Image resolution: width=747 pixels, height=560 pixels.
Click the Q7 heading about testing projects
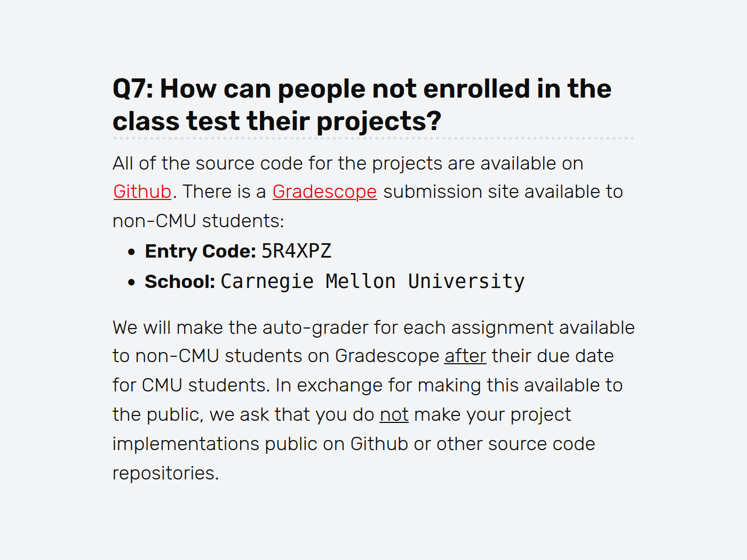362,105
